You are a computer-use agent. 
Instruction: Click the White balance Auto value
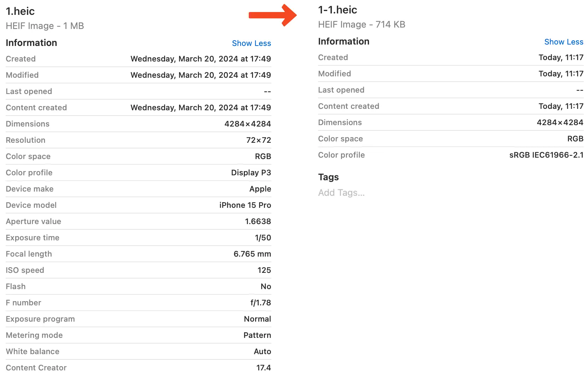coord(262,351)
